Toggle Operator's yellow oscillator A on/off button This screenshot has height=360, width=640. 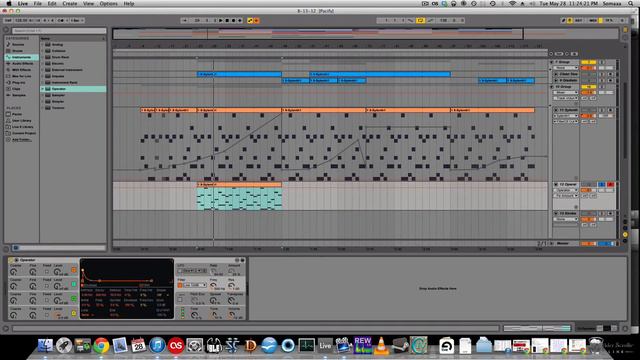click(x=74, y=313)
